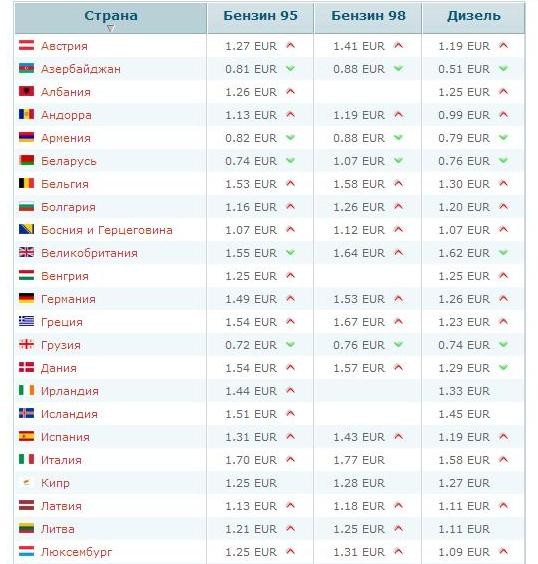Click the Страна column header text
The height and width of the screenshot is (564, 538).
click(111, 15)
